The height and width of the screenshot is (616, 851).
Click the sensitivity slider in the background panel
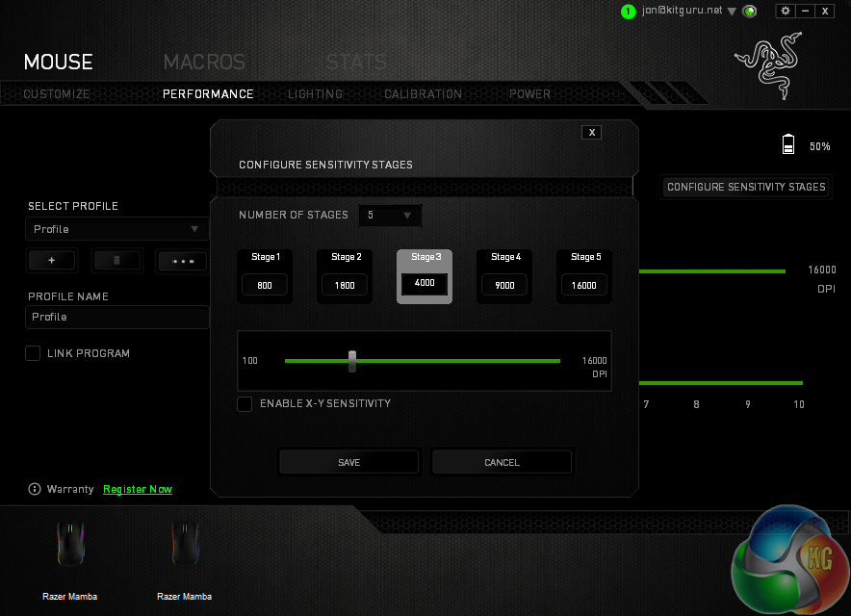(x=712, y=270)
